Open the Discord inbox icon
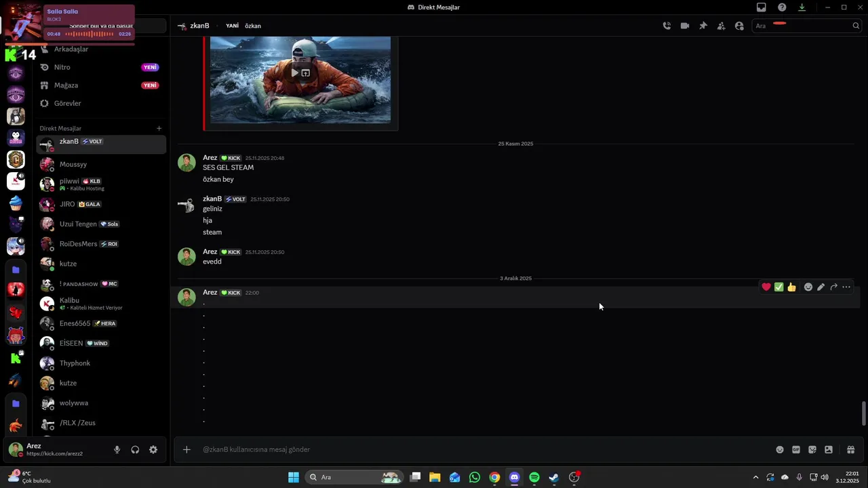The image size is (868, 488). point(762,7)
